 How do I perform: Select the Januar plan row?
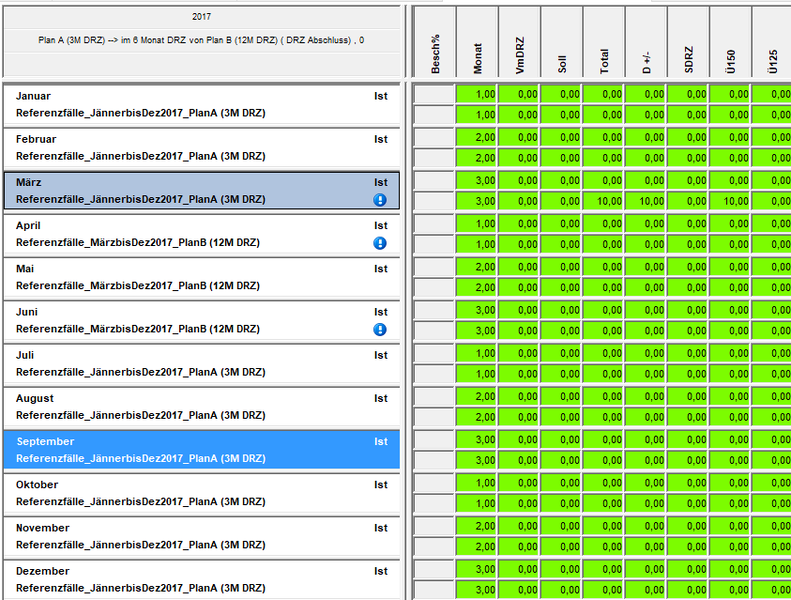pos(201,105)
